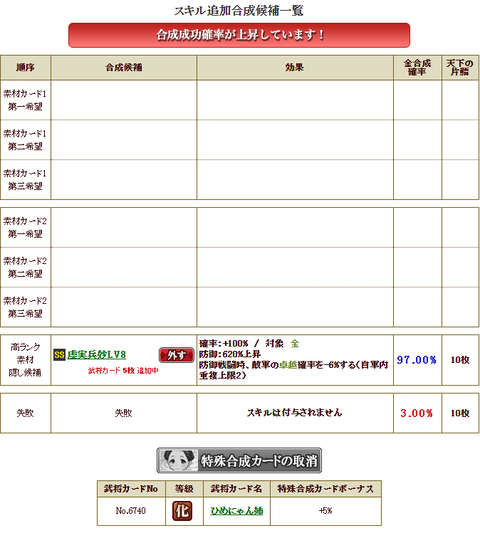Image resolution: width=480 pixels, height=533 pixels.
Task: Click the 防御:620%上昇 effect line
Action: [x=230, y=354]
